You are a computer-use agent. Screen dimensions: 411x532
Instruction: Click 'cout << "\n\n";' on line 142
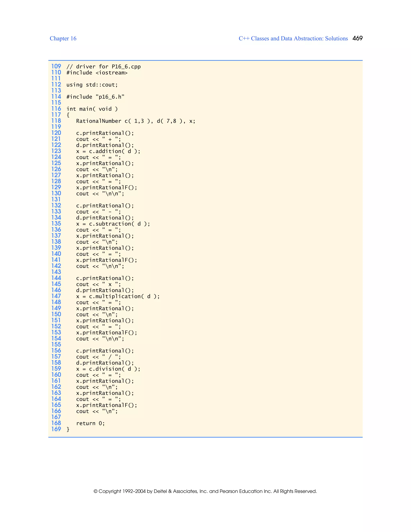[100, 266]
